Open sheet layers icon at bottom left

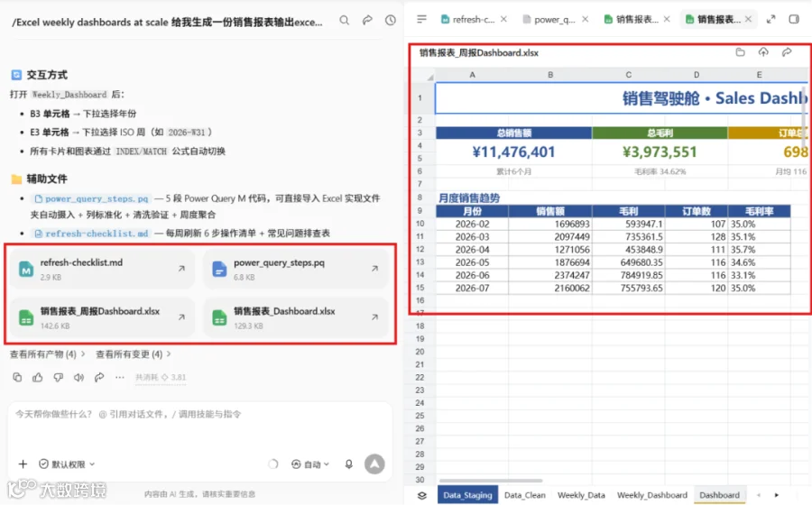coord(422,495)
